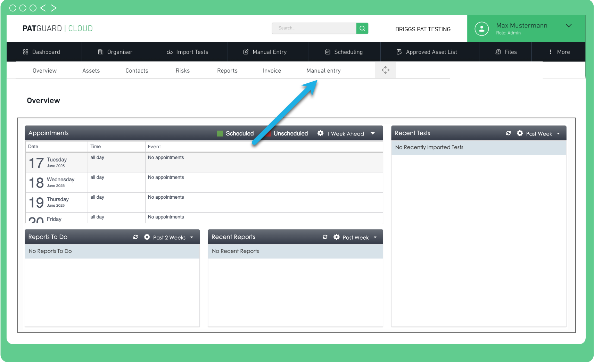Click the More vertical dots icon

(x=550, y=52)
